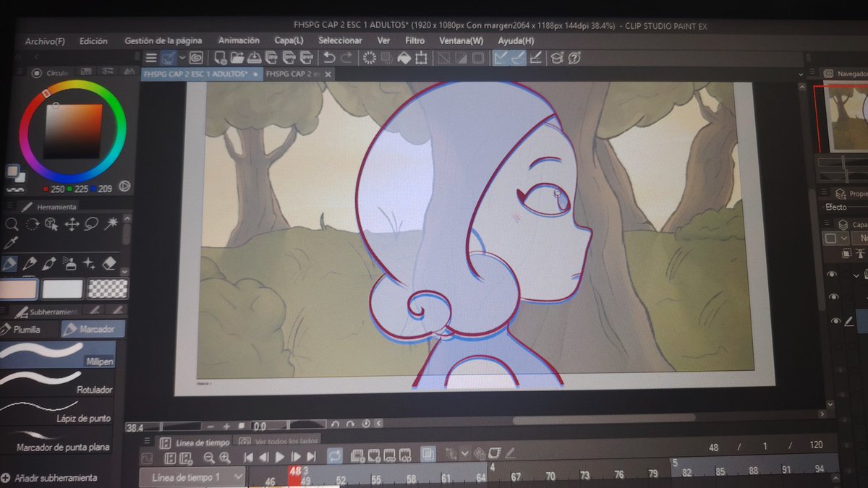Select the Lasso selection tool
The width and height of the screenshot is (868, 488).
point(91,224)
